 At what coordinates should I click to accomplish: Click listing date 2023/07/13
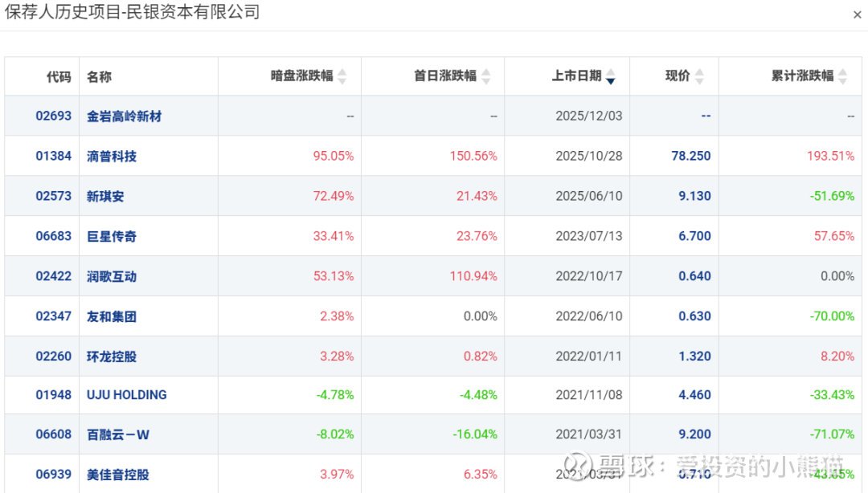[x=589, y=236]
